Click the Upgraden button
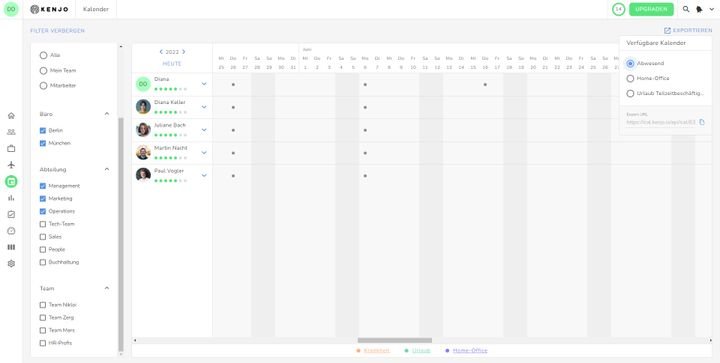The image size is (720, 363). click(x=651, y=9)
